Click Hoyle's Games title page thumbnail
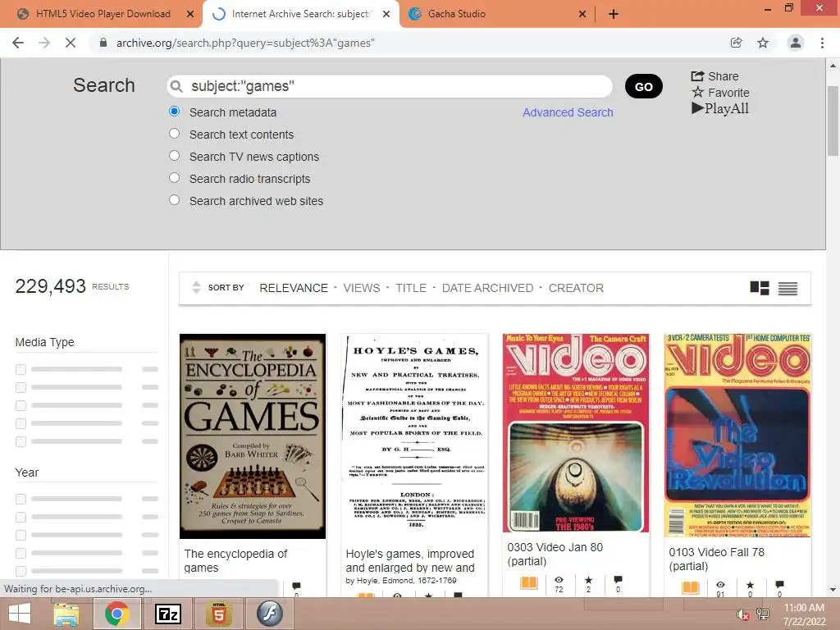The height and width of the screenshot is (630, 840). [414, 436]
